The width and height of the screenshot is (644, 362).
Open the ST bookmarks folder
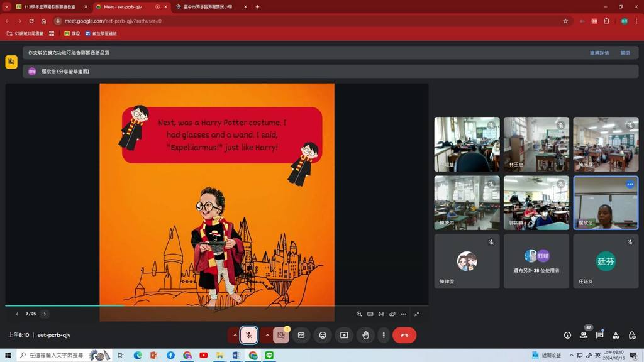click(x=25, y=34)
